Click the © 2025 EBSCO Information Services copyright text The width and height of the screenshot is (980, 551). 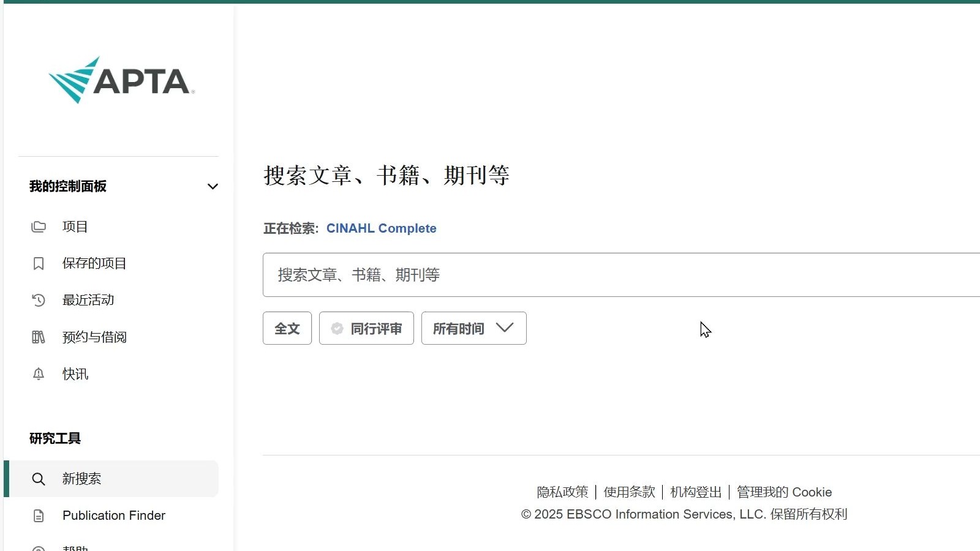pos(684,514)
